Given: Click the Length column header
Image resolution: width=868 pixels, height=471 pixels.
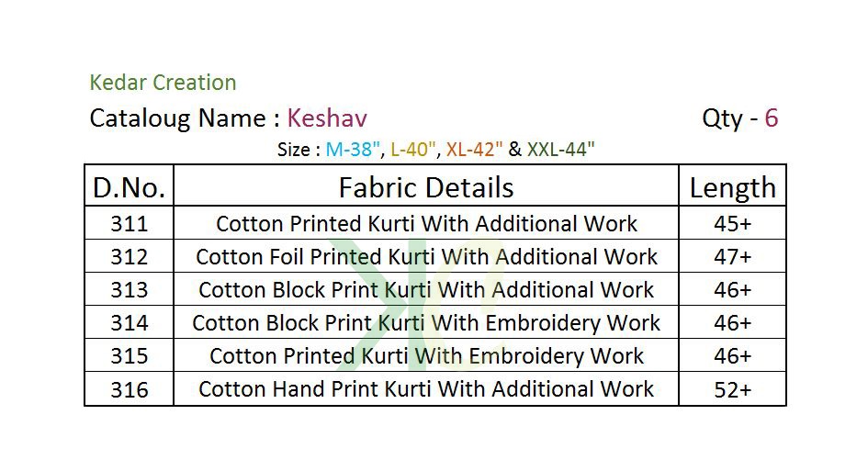Looking at the screenshot, I should 732,185.
